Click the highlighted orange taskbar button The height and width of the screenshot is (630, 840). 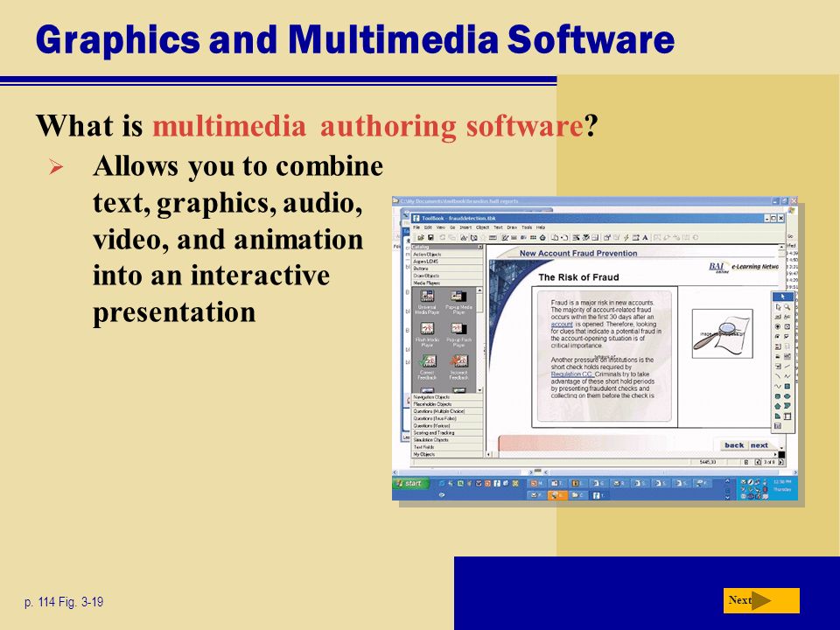point(556,495)
